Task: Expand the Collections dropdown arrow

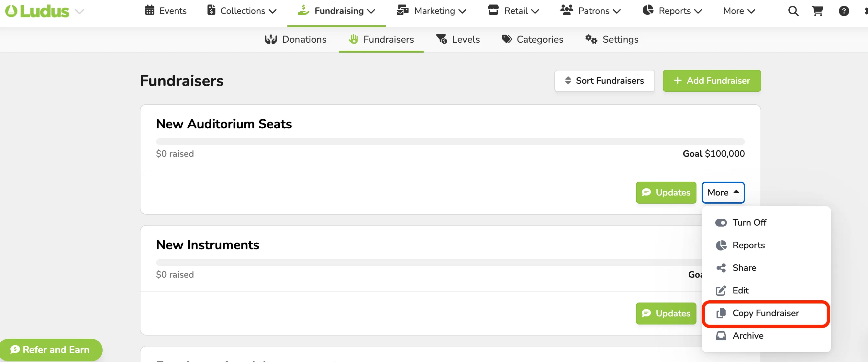Action: 273,11
